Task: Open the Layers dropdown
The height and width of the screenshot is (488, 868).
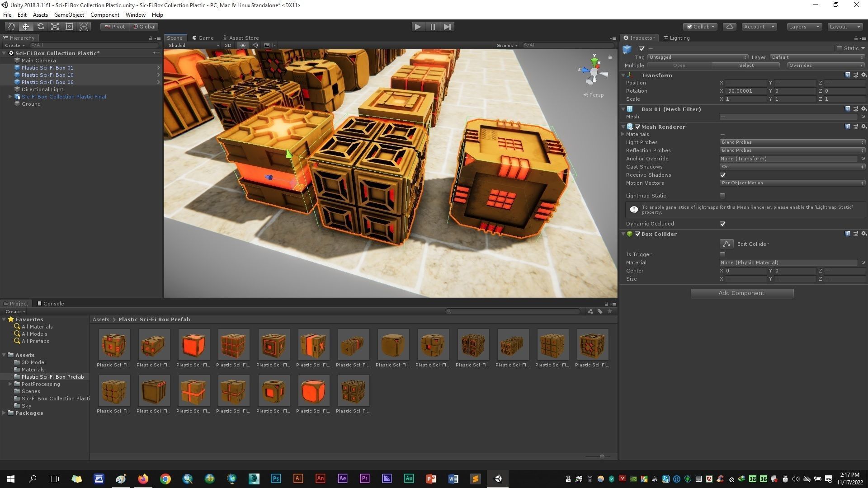Action: coord(804,27)
